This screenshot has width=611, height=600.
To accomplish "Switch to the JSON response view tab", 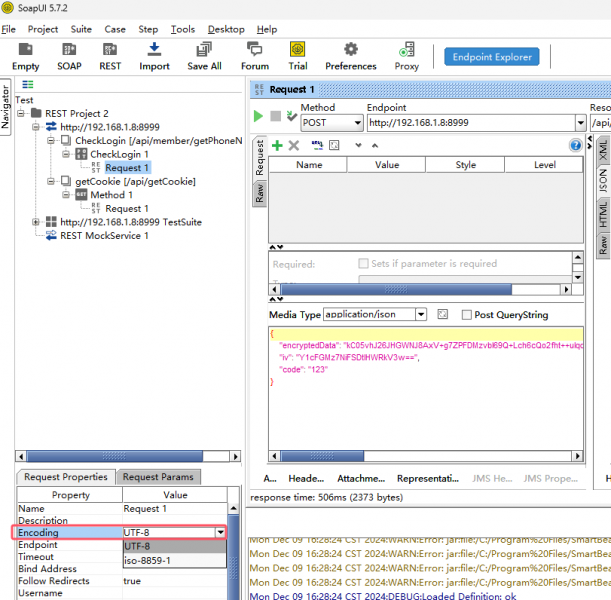I will click(603, 180).
